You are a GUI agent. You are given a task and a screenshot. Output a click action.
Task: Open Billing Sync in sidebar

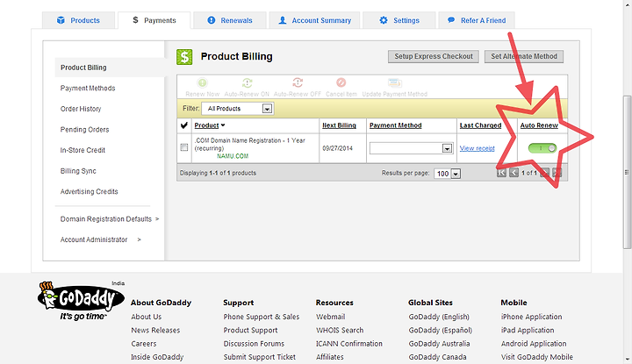coord(78,171)
